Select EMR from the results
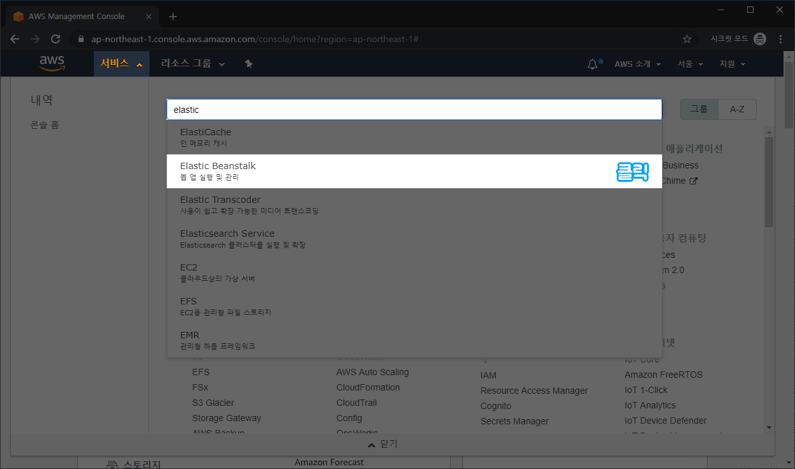The height and width of the screenshot is (469, 795). 414,340
